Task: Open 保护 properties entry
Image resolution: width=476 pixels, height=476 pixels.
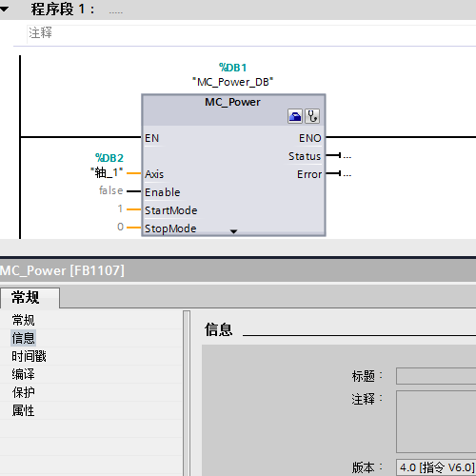Action: point(23,392)
